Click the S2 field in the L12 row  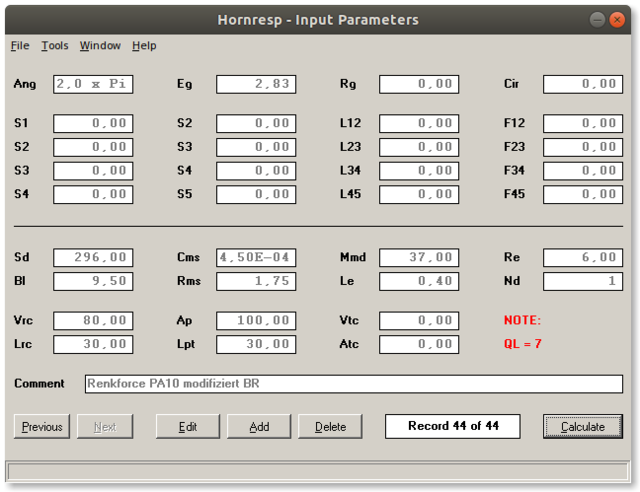pos(256,123)
